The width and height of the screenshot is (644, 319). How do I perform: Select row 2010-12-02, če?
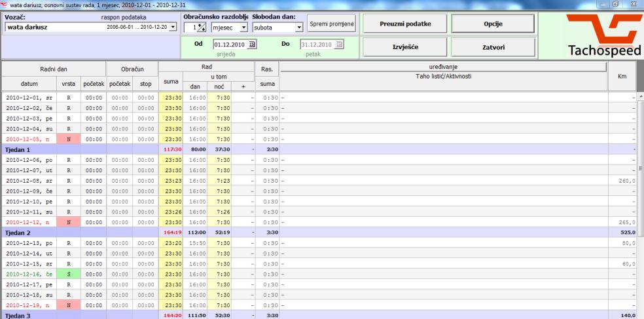[319, 108]
